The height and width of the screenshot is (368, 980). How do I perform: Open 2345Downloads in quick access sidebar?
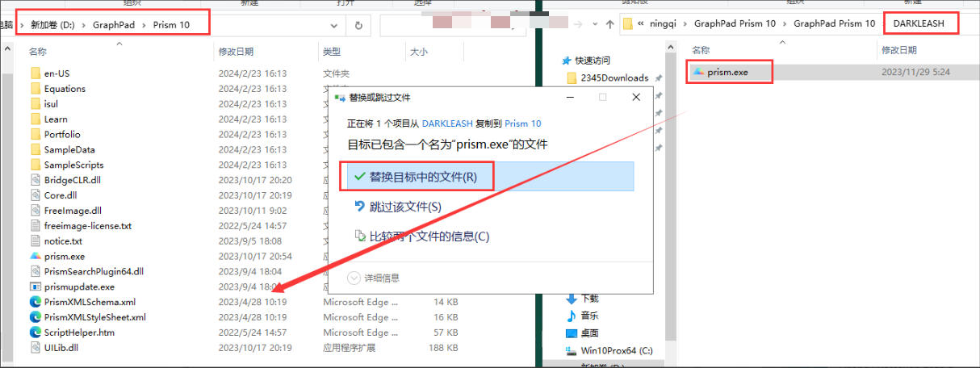click(614, 78)
